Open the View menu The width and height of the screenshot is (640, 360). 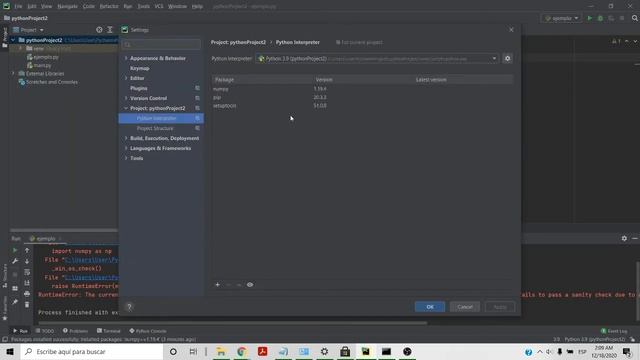[x=47, y=6]
